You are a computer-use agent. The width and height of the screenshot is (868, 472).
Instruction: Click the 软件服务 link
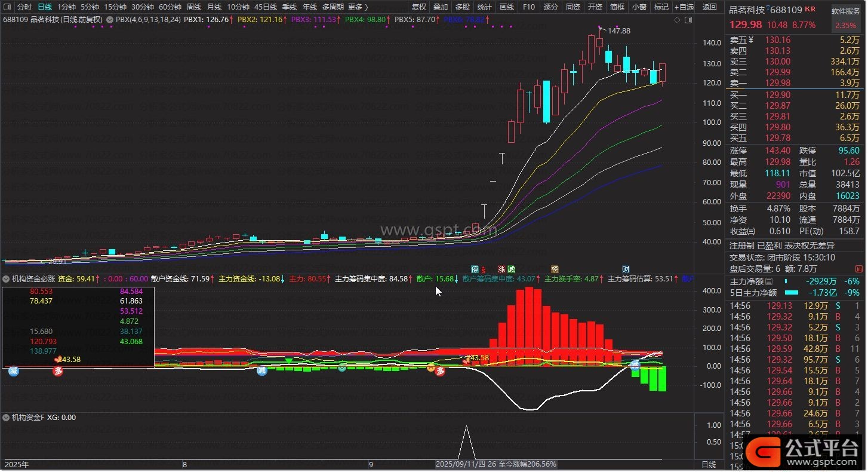tap(845, 11)
